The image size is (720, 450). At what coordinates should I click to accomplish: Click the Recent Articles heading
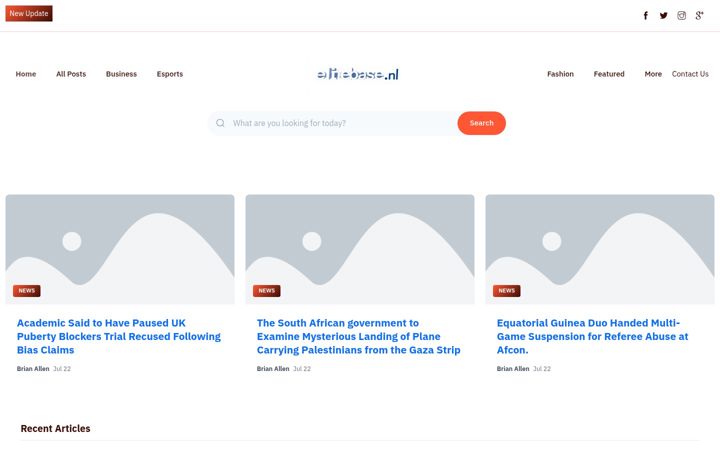click(x=56, y=428)
